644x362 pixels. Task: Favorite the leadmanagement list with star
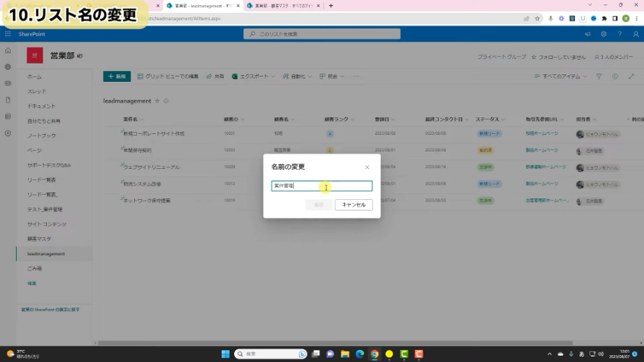(x=157, y=100)
